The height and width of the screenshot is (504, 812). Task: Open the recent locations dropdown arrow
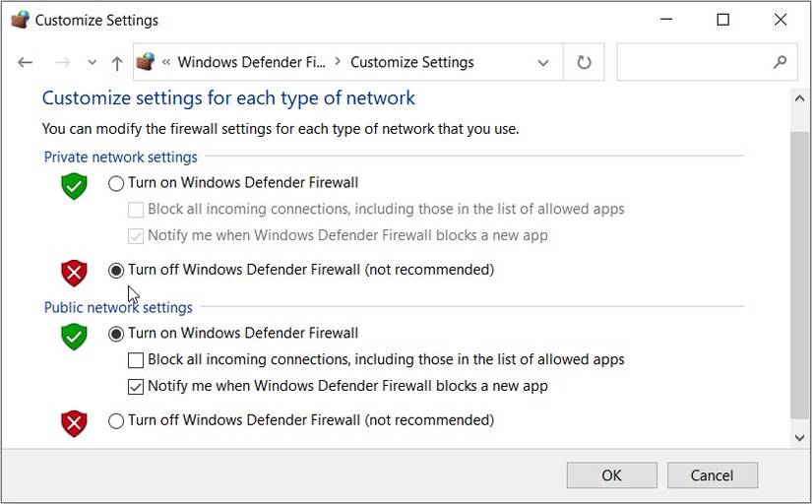93,63
